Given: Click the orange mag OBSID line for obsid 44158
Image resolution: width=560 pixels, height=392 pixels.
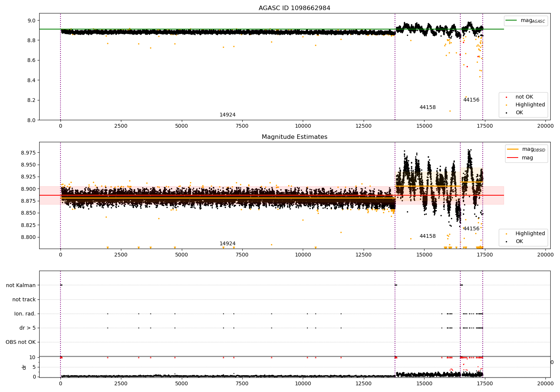Looking at the screenshot, I should pyautogui.click(x=427, y=186).
